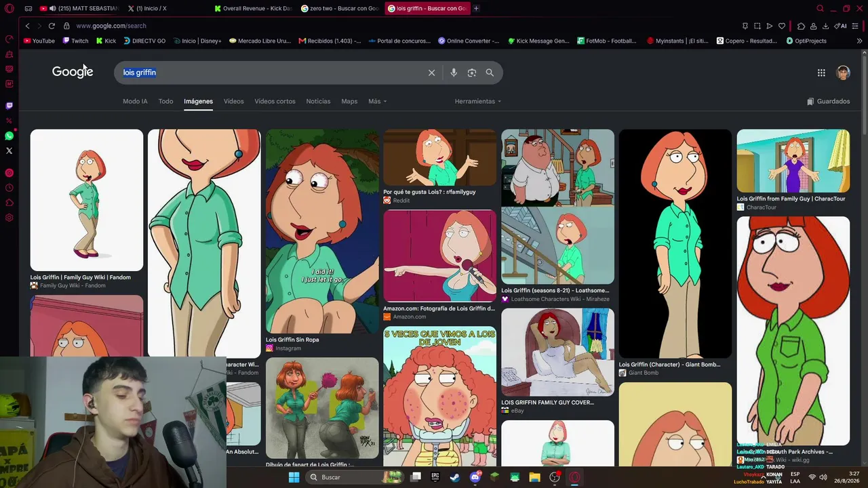Open the Recibidos (1.403) mail bookmark
868x488 pixels.
pos(330,41)
